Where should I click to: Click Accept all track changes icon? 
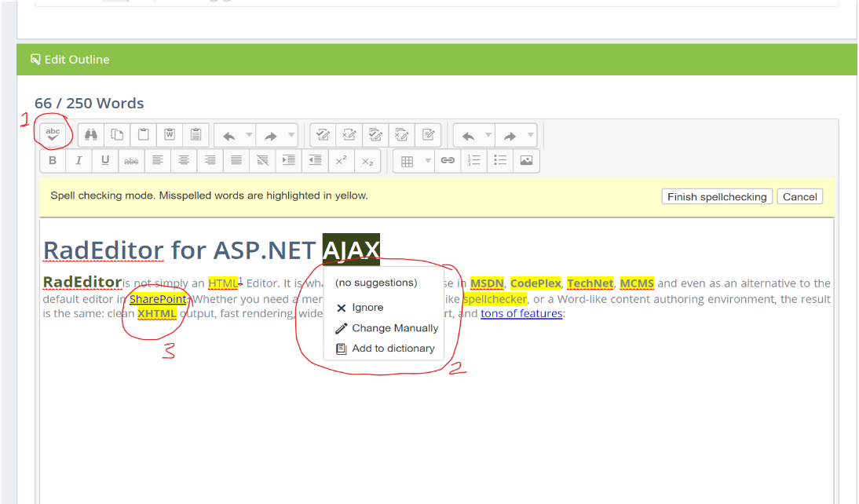pos(376,135)
